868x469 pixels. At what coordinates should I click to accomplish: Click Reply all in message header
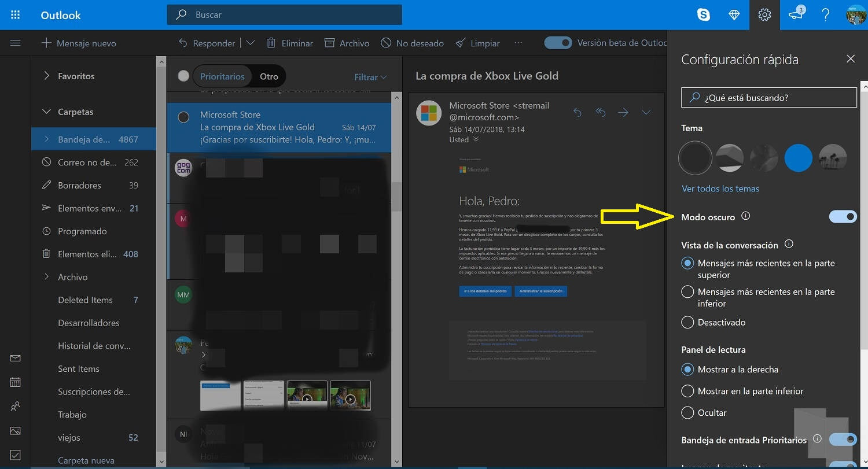tap(601, 113)
